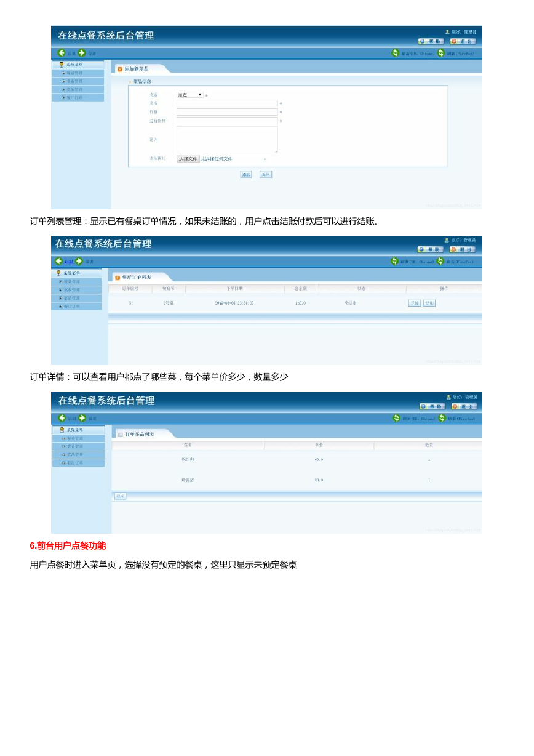
Task: Click Firefox refresh icon in order-list screenshot
Action: (x=440, y=262)
